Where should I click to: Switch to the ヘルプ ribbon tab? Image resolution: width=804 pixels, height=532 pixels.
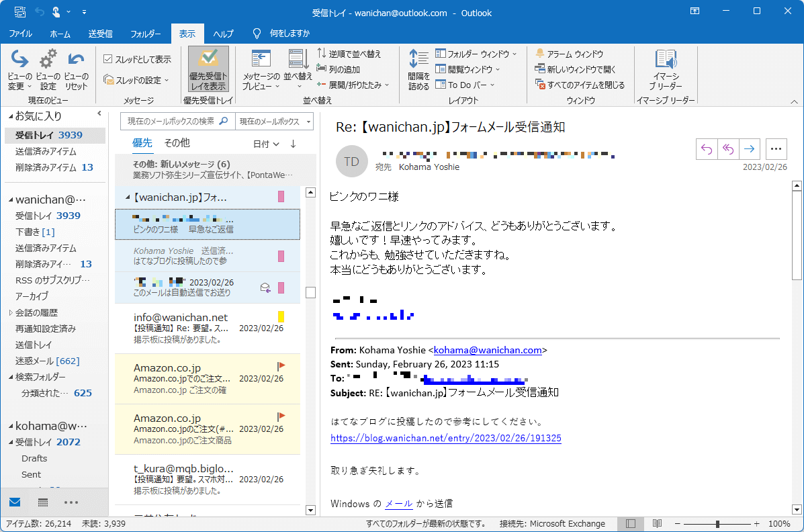click(x=223, y=34)
